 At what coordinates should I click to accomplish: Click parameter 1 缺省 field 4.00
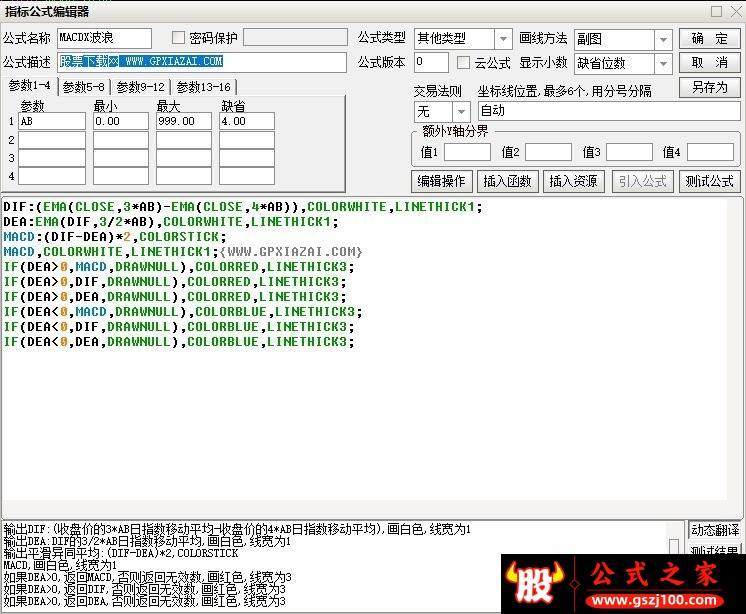coord(246,121)
